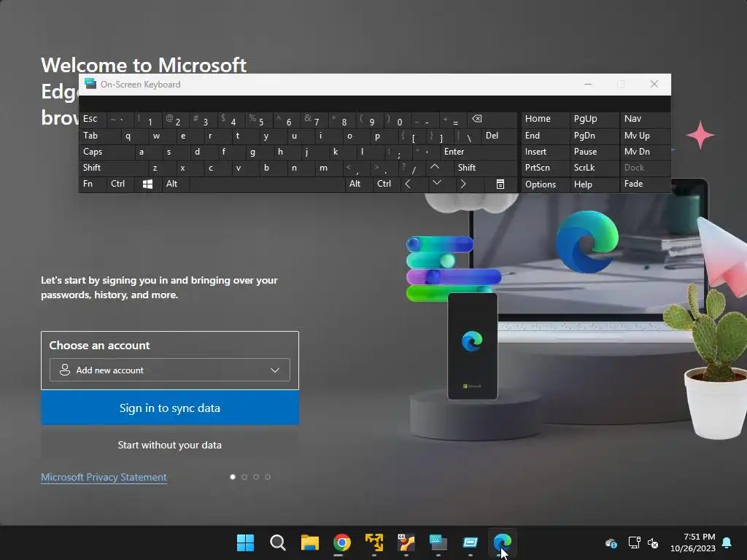Click the 5 key on the keyboard

click(x=260, y=120)
